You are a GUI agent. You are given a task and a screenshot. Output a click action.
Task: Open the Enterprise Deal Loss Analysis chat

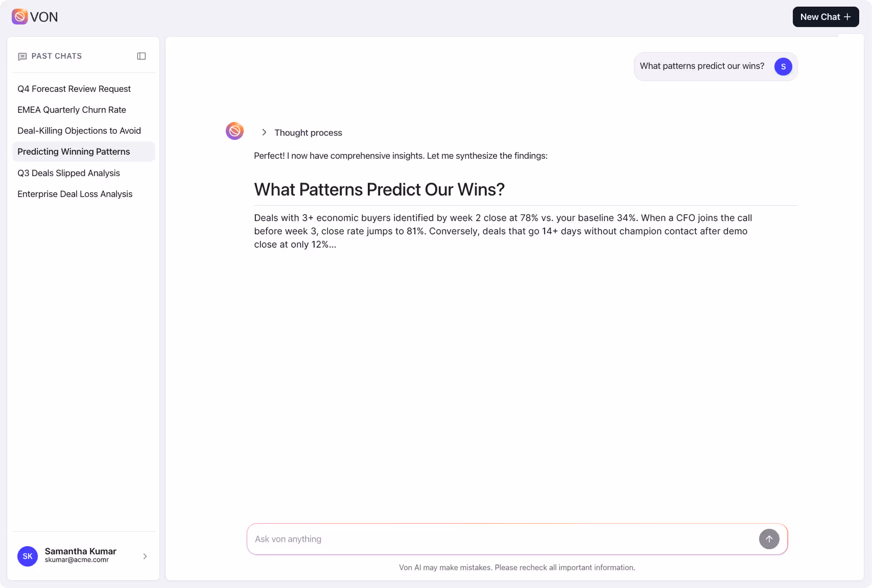pyautogui.click(x=75, y=194)
